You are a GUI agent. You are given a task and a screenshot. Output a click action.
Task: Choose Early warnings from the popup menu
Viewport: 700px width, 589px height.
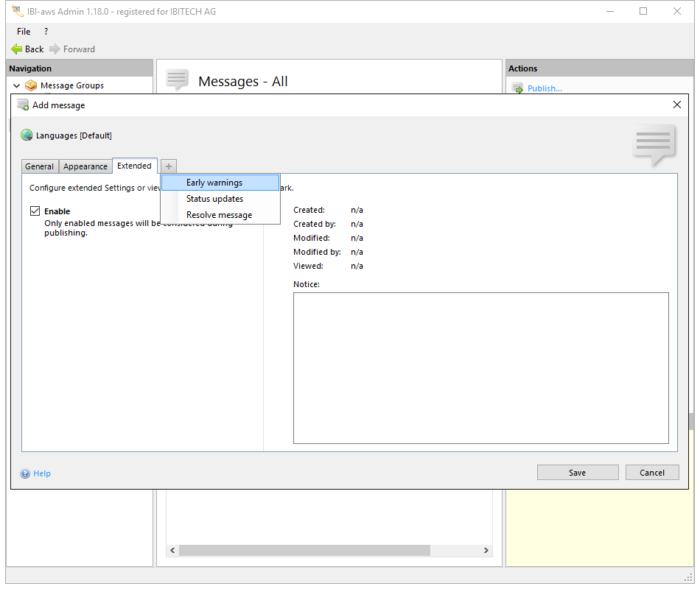[214, 183]
